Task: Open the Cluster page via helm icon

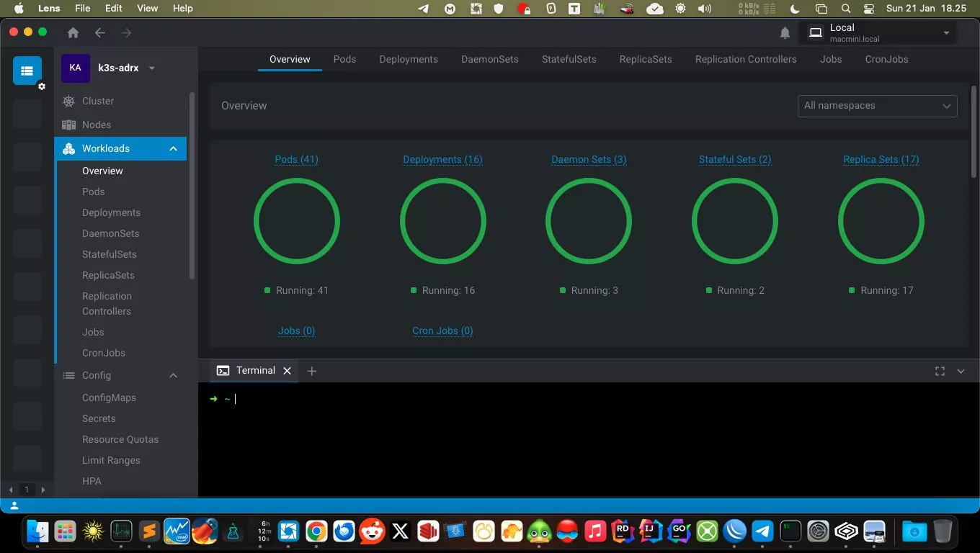Action: point(68,102)
